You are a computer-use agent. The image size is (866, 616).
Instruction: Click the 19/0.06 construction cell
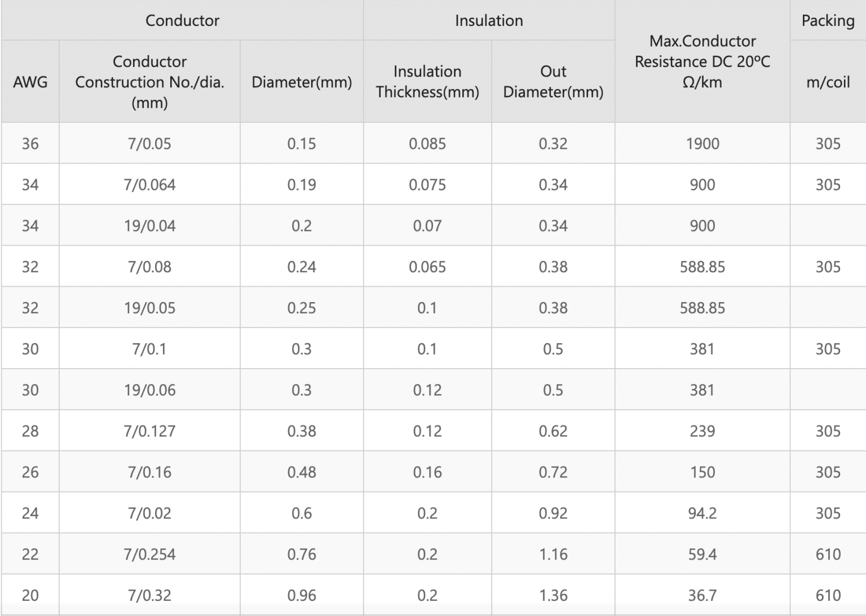[149, 390]
